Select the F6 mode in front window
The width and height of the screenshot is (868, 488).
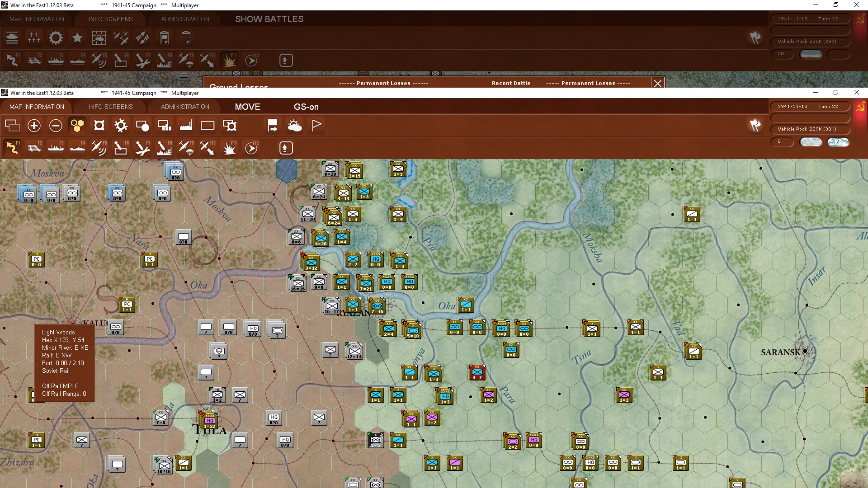121,148
